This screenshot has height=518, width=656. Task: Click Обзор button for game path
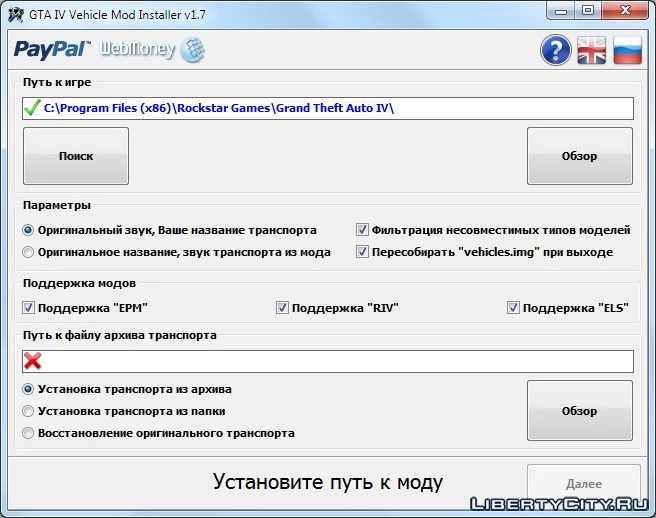[579, 156]
